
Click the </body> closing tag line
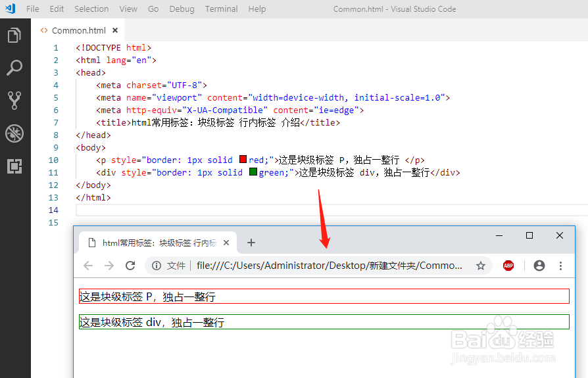93,185
